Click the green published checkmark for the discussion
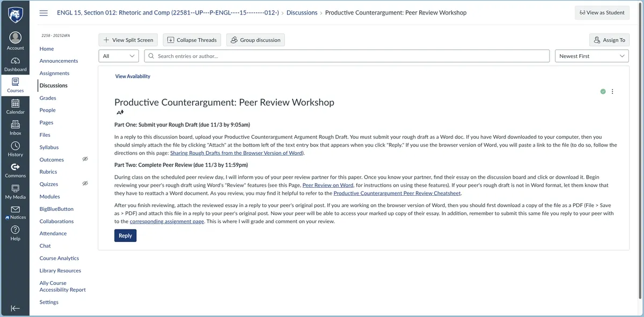The width and height of the screenshot is (644, 317). (603, 91)
